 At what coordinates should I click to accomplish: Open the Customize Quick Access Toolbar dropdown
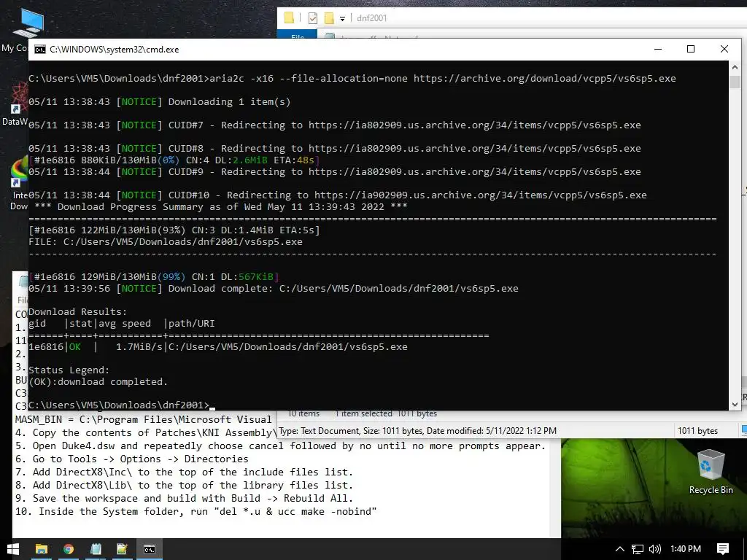click(342, 18)
